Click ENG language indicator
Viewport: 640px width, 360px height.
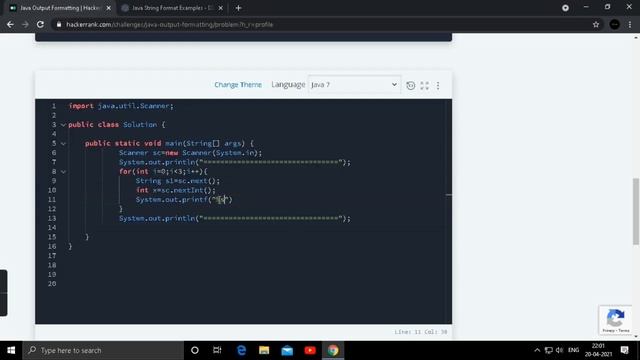573,350
